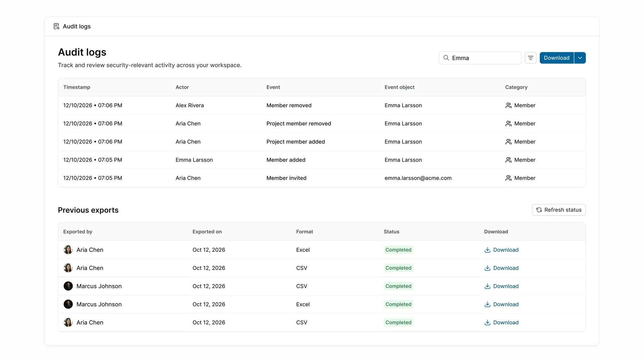This screenshot has height=362, width=644.
Task: Click Marcus Johnson avatar in Excel export row
Action: 68,304
